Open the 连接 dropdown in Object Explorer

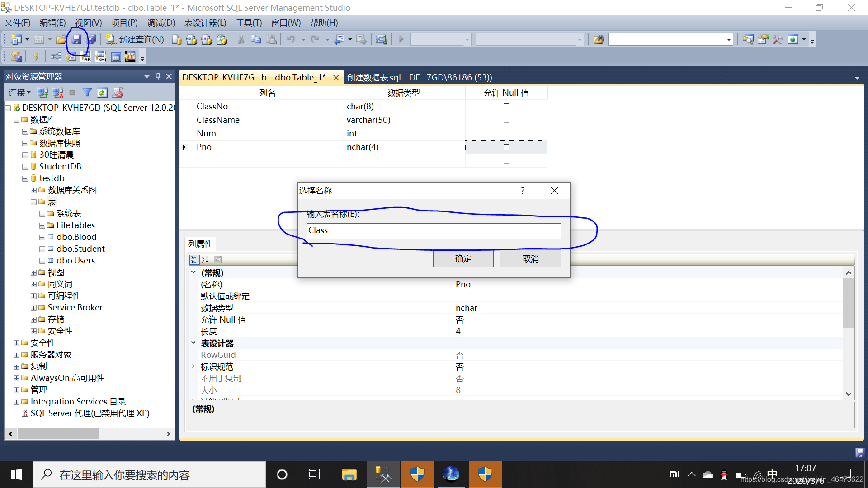(x=19, y=93)
